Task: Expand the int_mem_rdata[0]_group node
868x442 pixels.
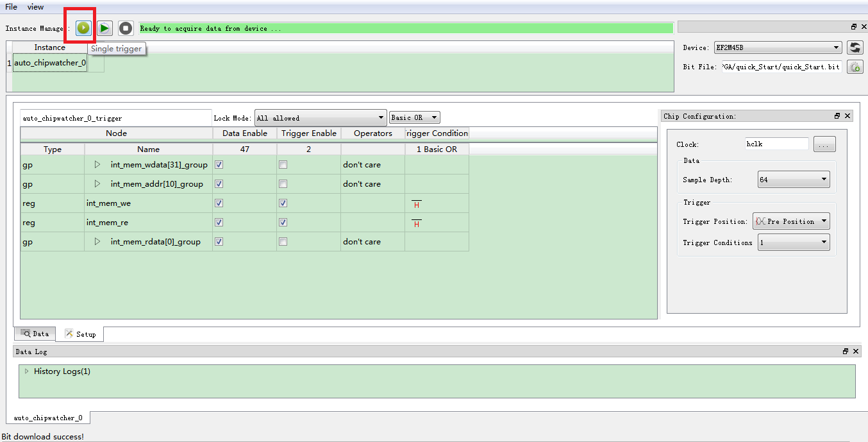Action: [97, 242]
